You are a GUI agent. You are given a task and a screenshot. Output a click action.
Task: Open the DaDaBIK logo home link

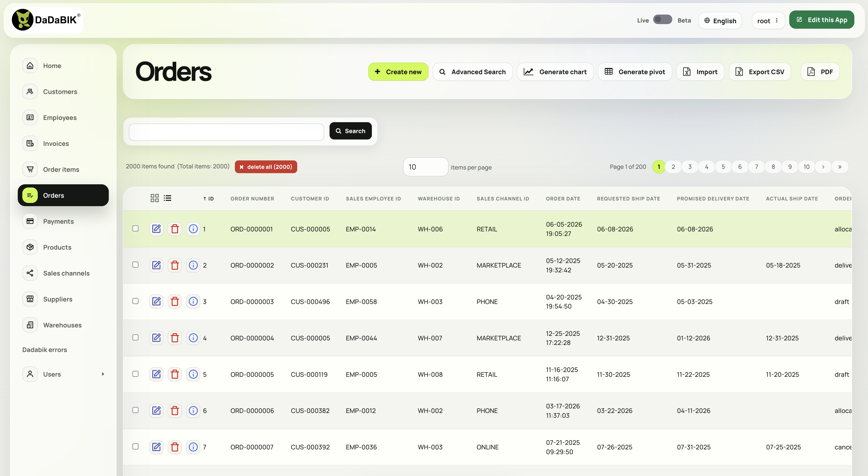(x=46, y=20)
